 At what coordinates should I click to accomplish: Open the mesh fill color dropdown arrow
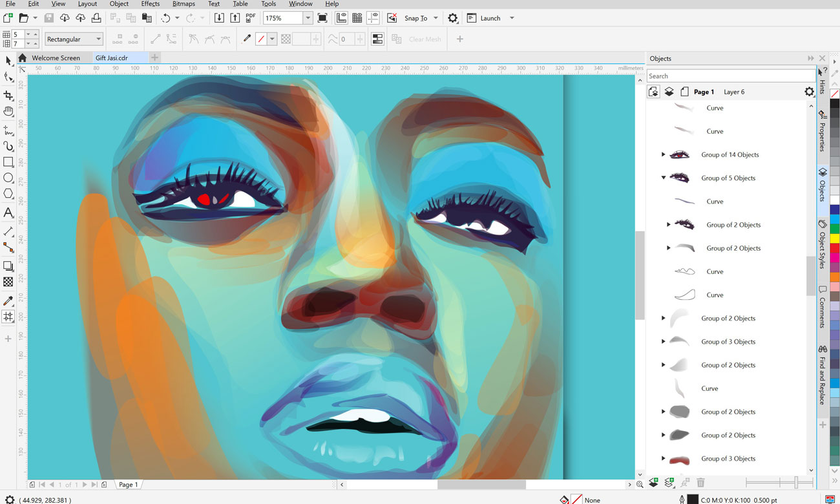(272, 39)
